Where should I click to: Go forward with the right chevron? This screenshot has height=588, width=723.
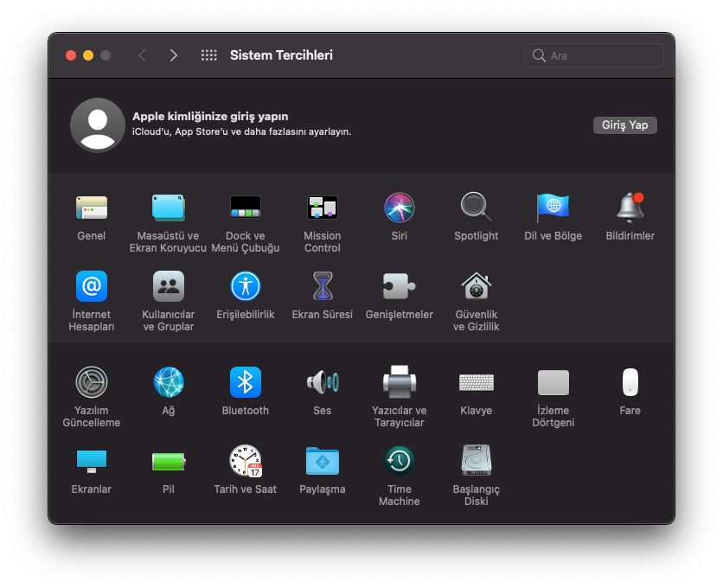coord(173,55)
